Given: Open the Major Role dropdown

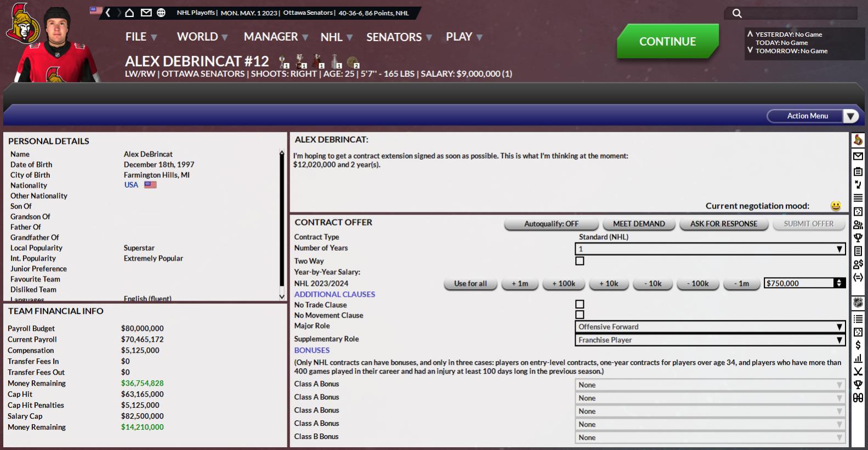Looking at the screenshot, I should click(x=710, y=327).
